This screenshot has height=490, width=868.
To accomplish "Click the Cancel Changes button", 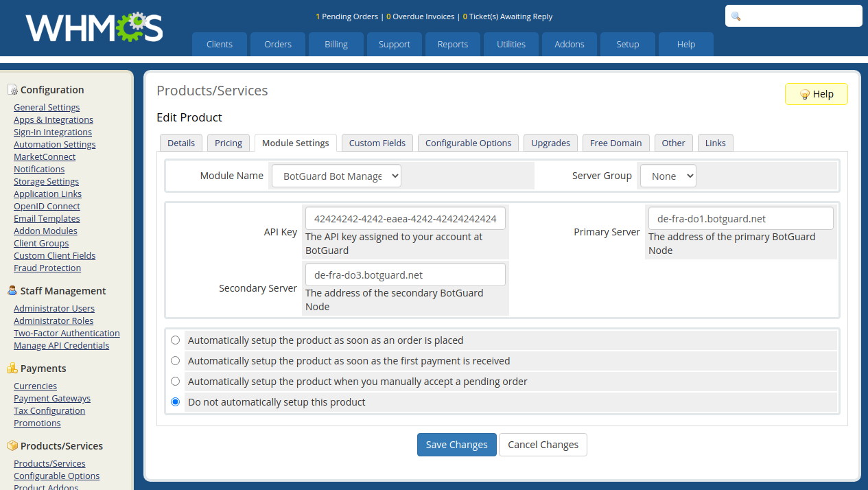I will coord(543,445).
